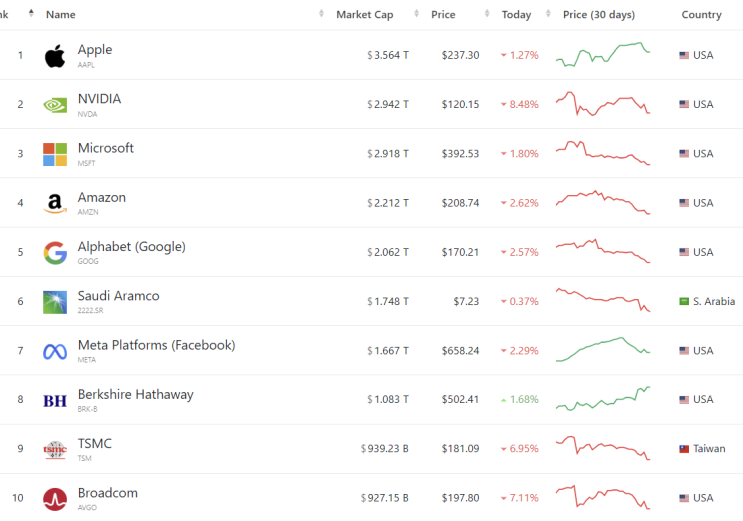
Task: Sort companies by Name column header
Action: 61,15
